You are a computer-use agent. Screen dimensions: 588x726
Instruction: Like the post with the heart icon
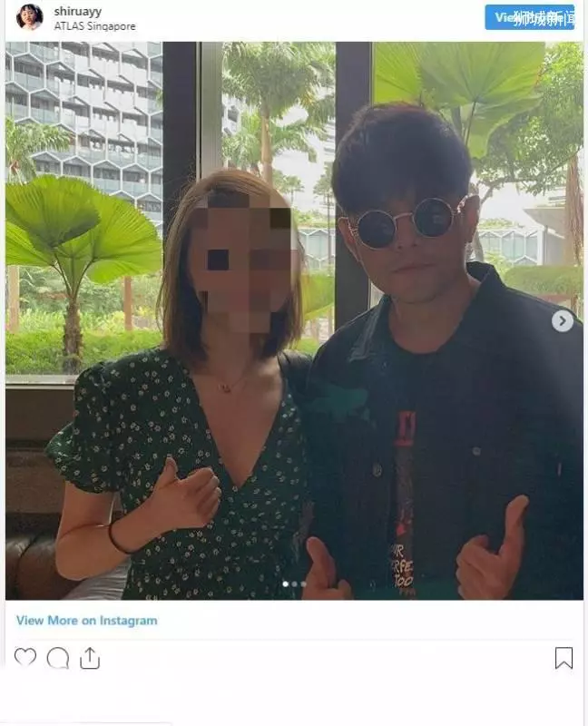pyautogui.click(x=25, y=656)
